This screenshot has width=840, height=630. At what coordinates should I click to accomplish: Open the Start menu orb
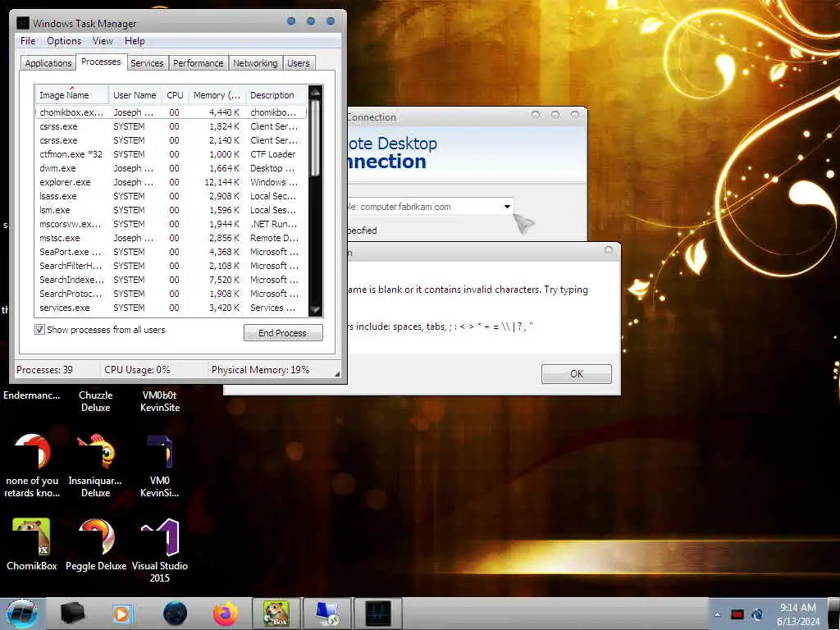point(22,614)
